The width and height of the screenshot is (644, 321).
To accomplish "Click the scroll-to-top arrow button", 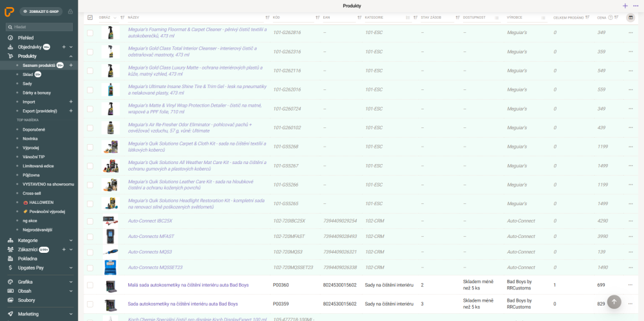I will click(614, 301).
